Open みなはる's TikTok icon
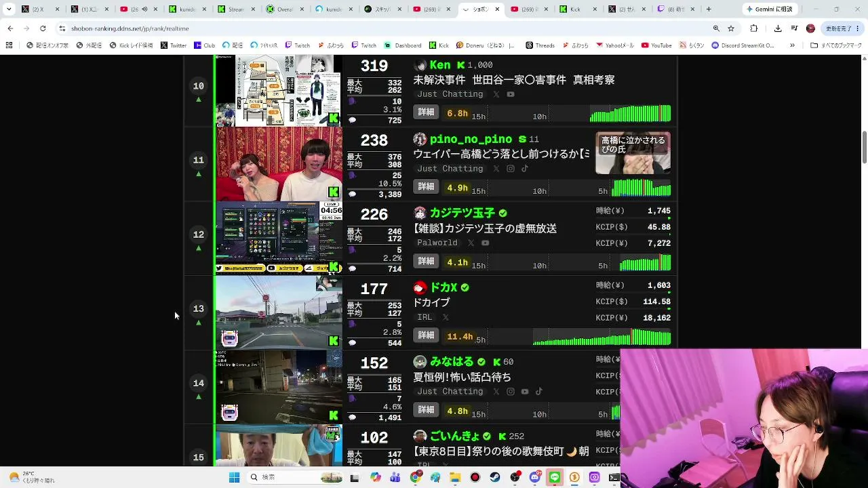This screenshot has width=868, height=488. click(539, 392)
